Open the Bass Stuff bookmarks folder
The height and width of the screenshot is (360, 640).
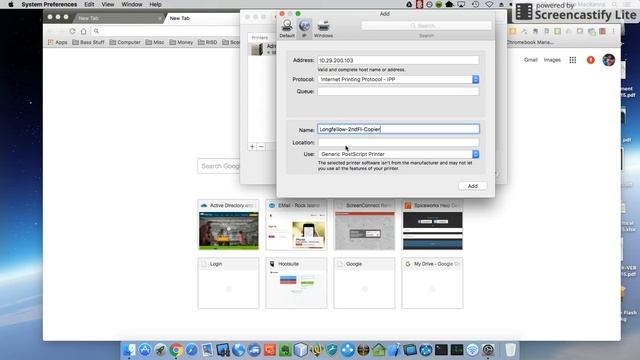tap(88, 42)
